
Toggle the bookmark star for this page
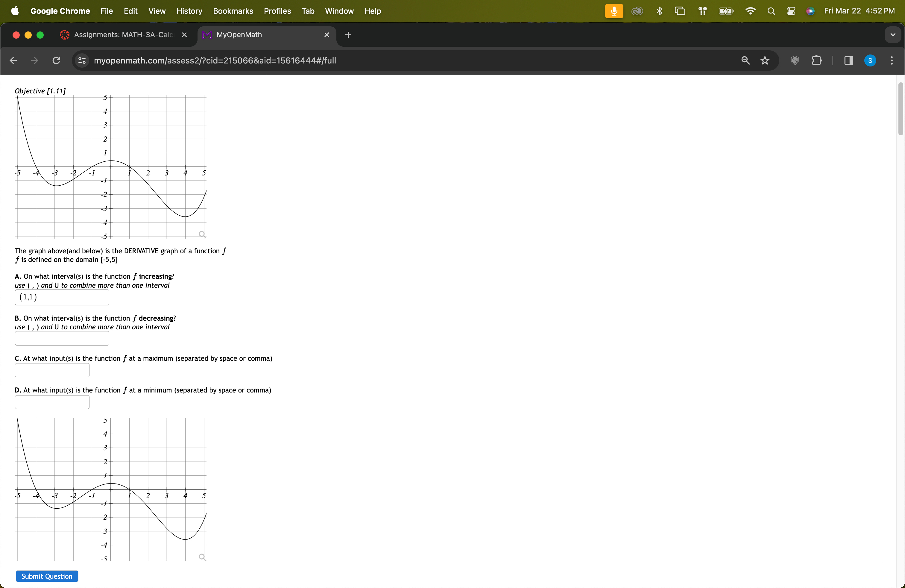point(765,60)
